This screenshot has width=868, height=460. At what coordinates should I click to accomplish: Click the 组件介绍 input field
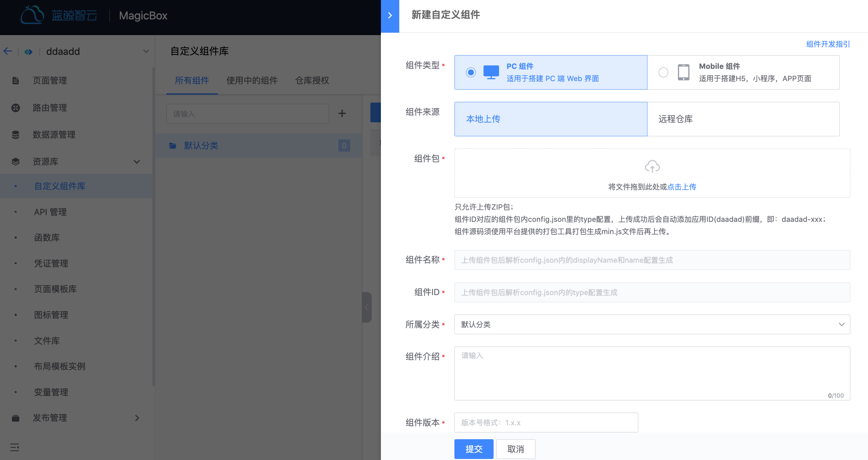pyautogui.click(x=652, y=373)
